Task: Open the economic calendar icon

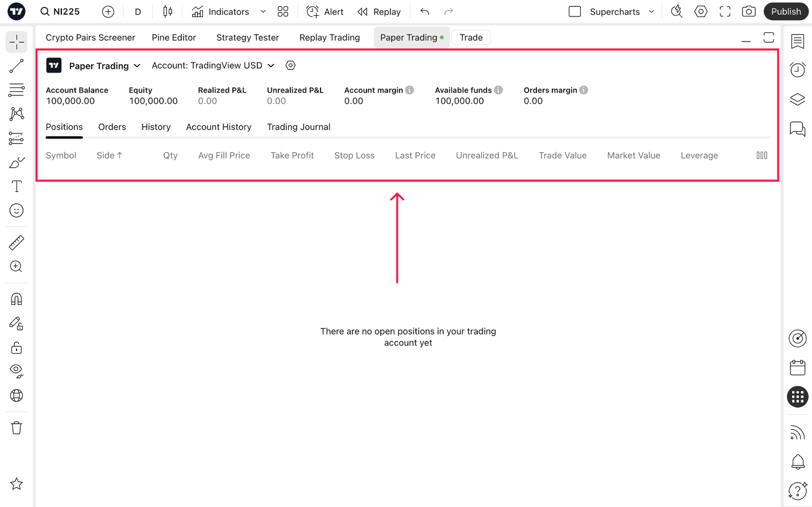Action: pos(798,368)
